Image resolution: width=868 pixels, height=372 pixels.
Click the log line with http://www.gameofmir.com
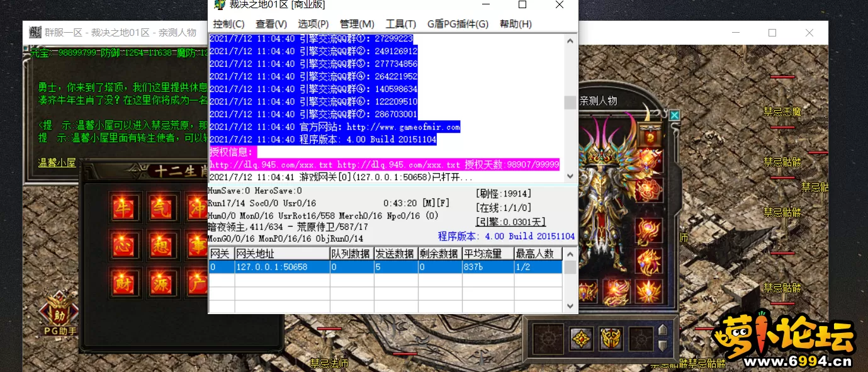click(x=334, y=127)
